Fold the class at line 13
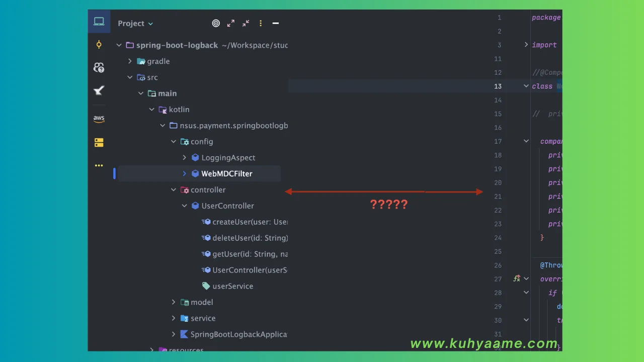The image size is (644, 362). click(x=526, y=86)
